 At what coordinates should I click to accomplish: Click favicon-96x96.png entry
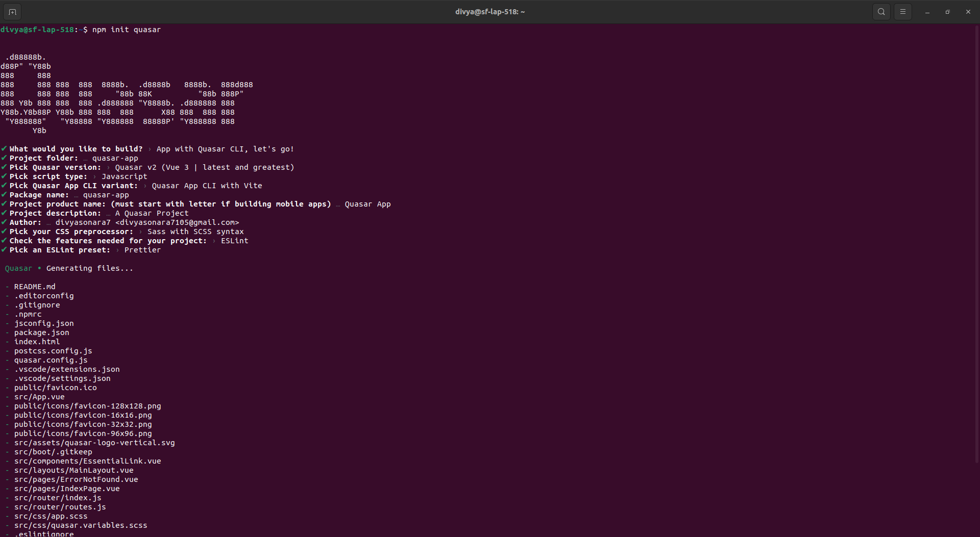coord(83,434)
